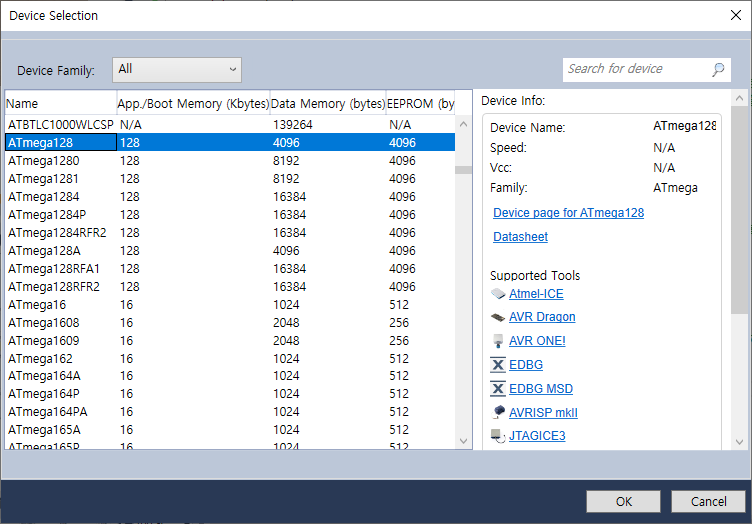Select the ATmega1609 device row

[x=230, y=340]
